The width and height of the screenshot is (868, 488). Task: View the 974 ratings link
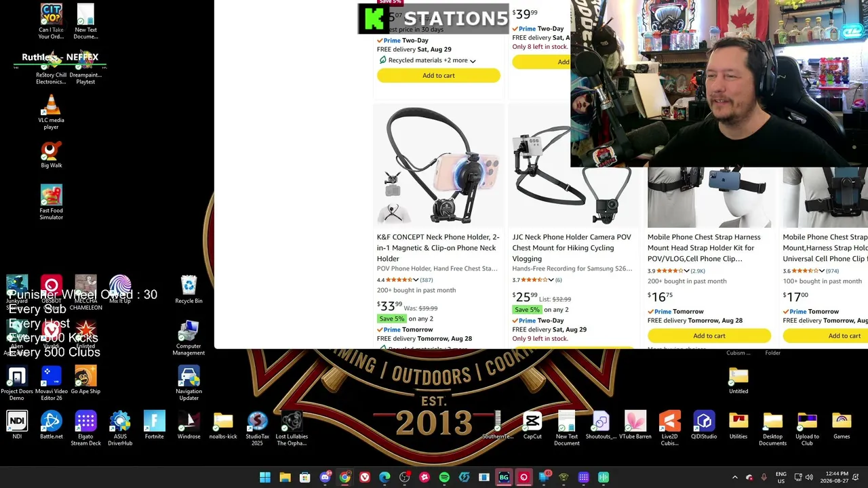832,271
